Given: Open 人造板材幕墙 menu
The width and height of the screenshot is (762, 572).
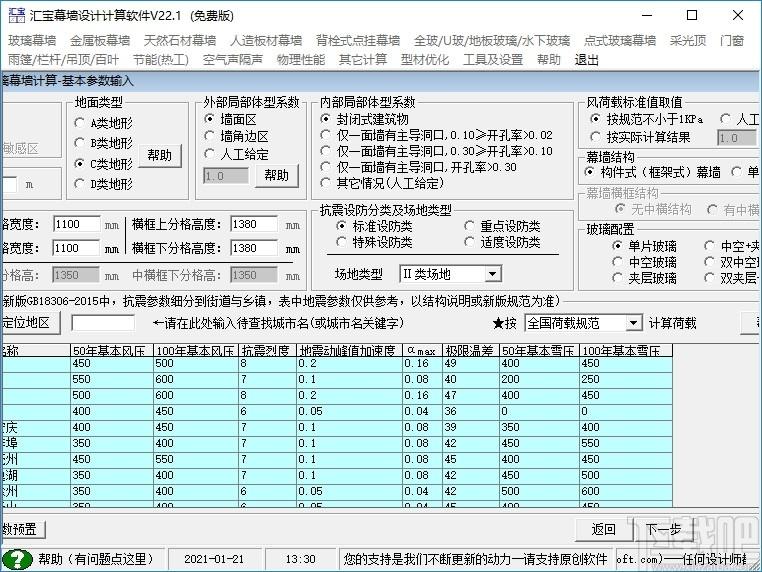Looking at the screenshot, I should (x=266, y=40).
